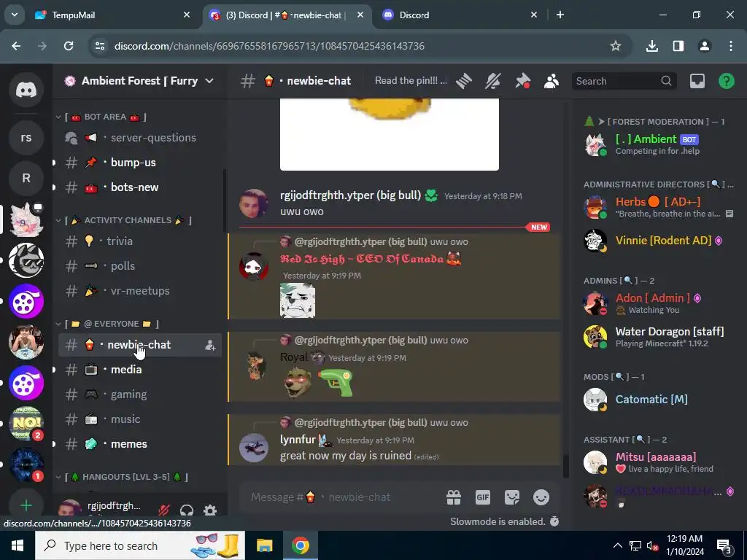Open Discord home direct messages icon
The height and width of the screenshot is (560, 747).
coord(26,90)
